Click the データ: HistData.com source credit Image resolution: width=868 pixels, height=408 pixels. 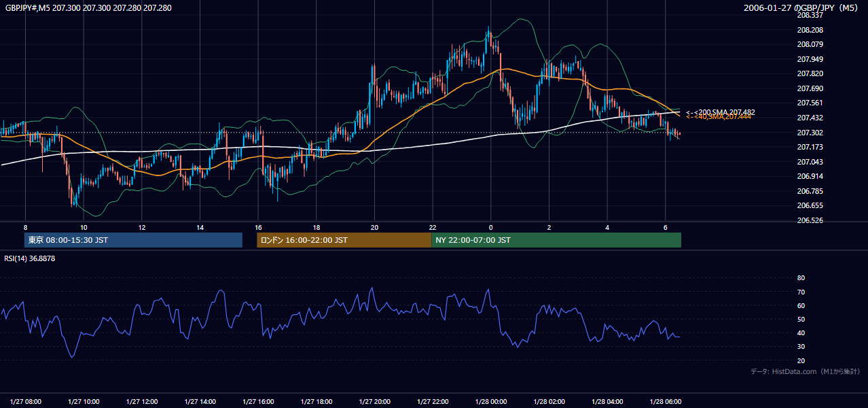(806, 371)
